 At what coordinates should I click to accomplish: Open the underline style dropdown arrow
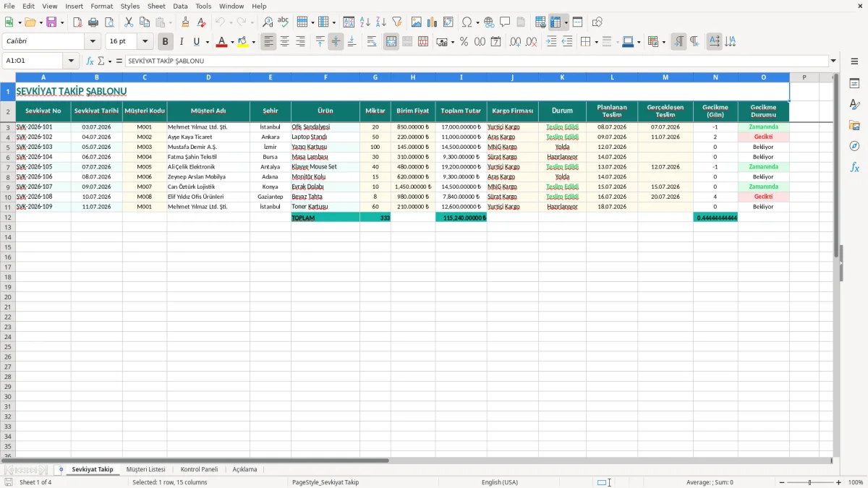click(x=207, y=42)
